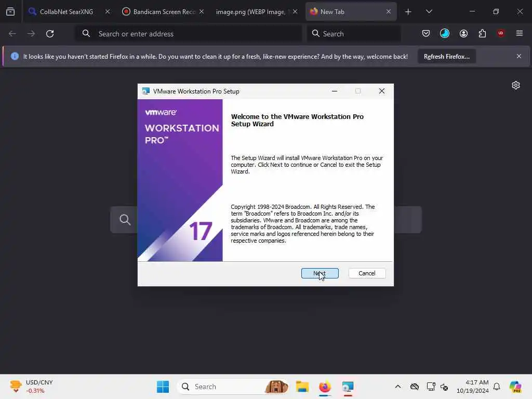This screenshot has height=399, width=532.
Task: Close the image.png tab
Action: click(x=295, y=11)
